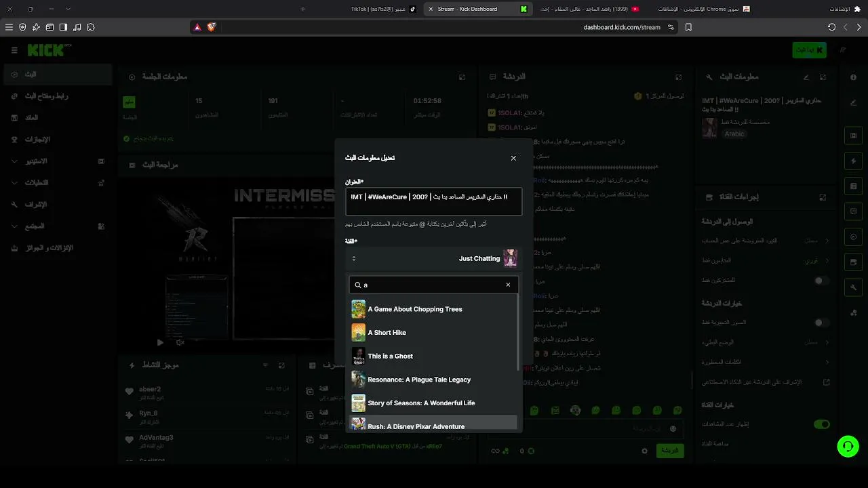Expand the إجراءات القناة panel to fullscreen
Screen dimensions: 868x488
pos(823,197)
